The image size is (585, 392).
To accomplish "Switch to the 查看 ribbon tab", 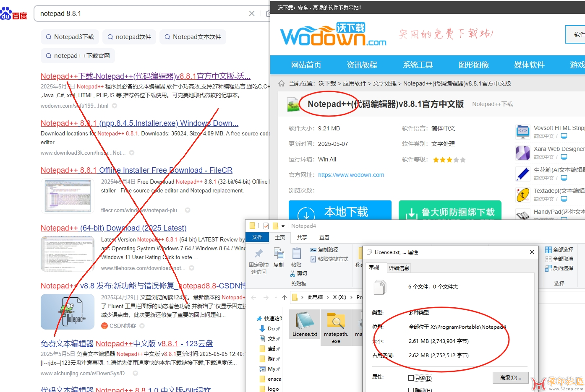I will click(324, 237).
